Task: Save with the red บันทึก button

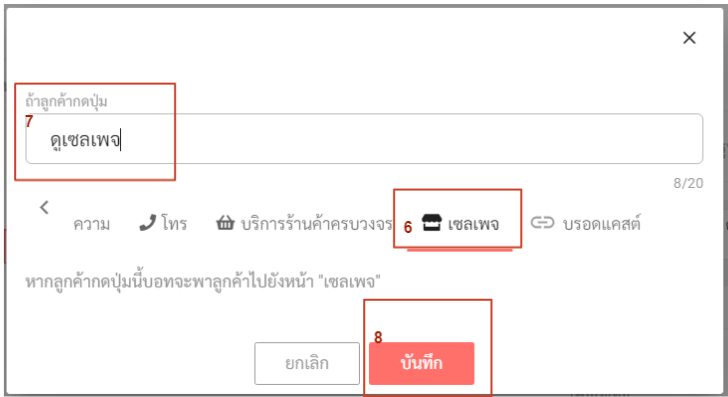Action: [422, 363]
